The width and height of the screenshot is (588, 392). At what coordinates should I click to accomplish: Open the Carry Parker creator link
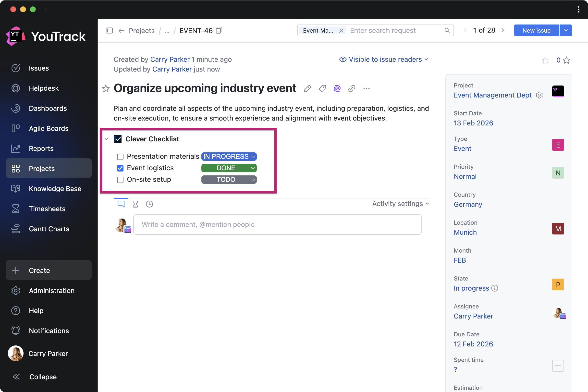tap(170, 60)
